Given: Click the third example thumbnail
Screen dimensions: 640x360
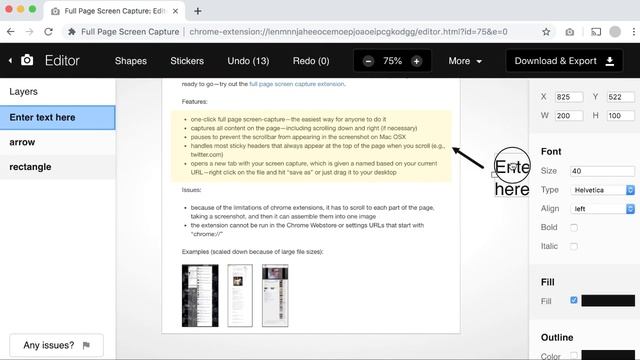Looking at the screenshot, I should 275,296.
